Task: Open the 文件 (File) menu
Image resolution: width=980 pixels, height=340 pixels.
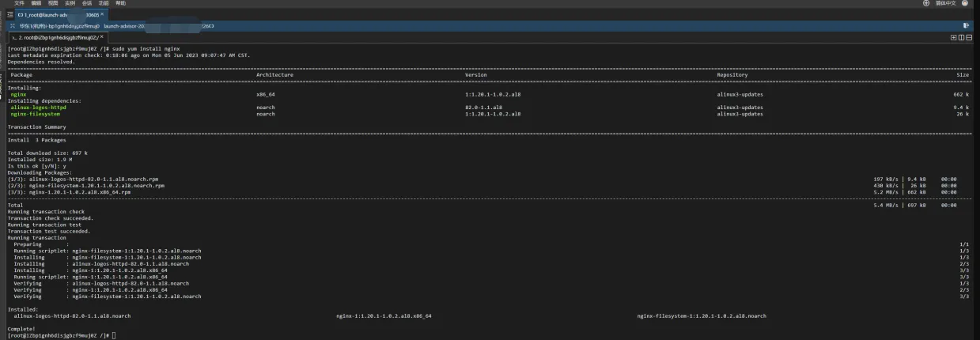Action: coord(19,3)
